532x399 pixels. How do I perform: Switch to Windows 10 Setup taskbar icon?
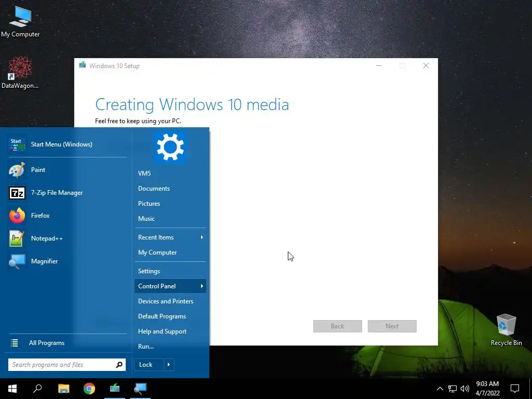(115, 389)
